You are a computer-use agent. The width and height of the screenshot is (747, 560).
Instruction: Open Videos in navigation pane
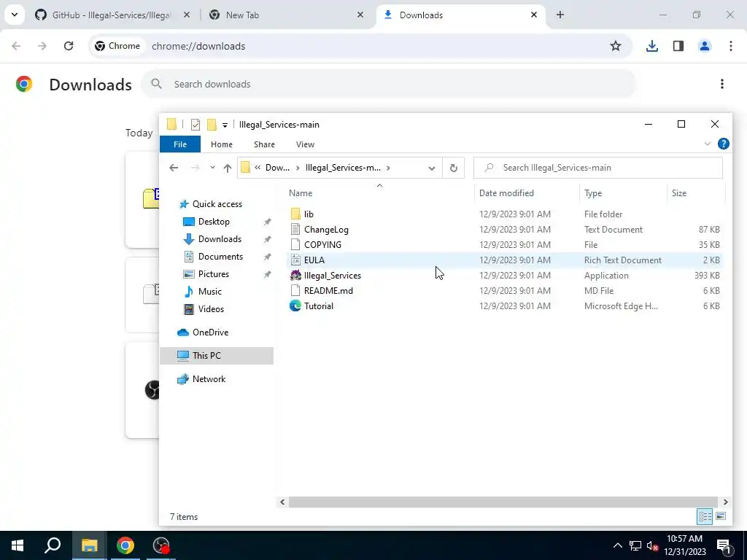[211, 309]
